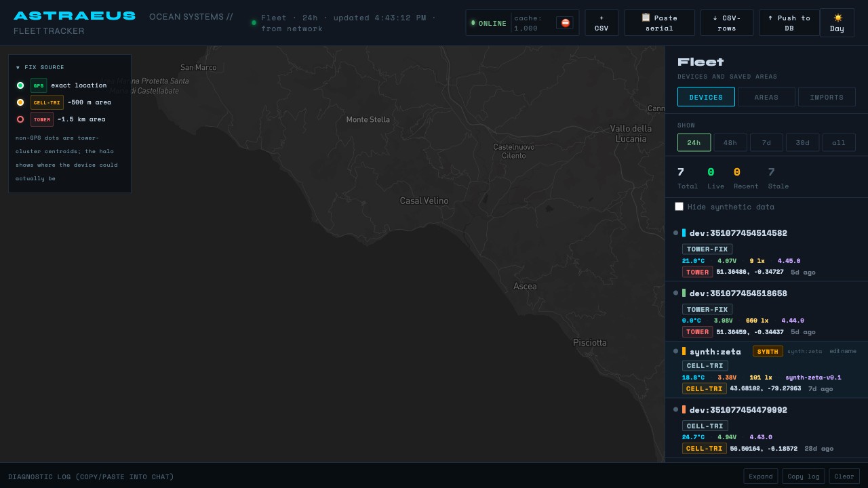
Task: Click the red no-entry cache clear icon
Action: (565, 23)
